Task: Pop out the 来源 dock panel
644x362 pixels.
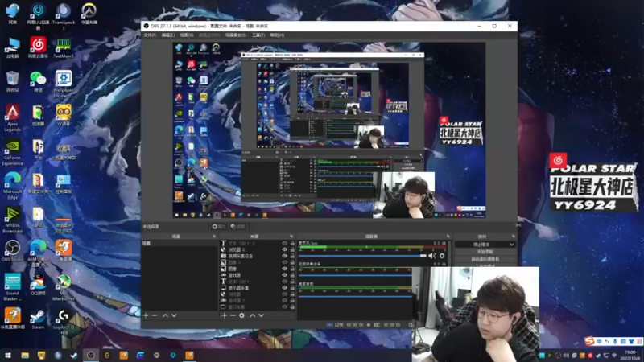Action: [x=291, y=237]
